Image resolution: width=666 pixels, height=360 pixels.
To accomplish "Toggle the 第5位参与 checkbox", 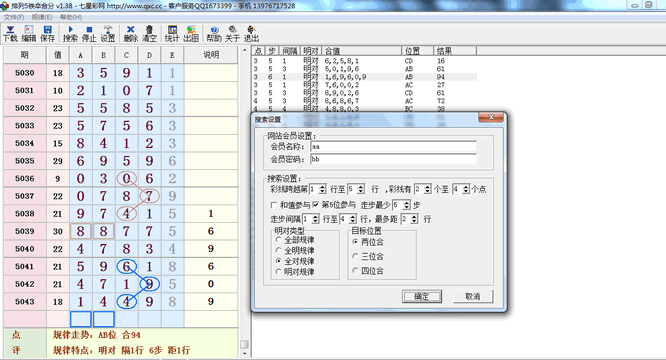I will click(316, 205).
